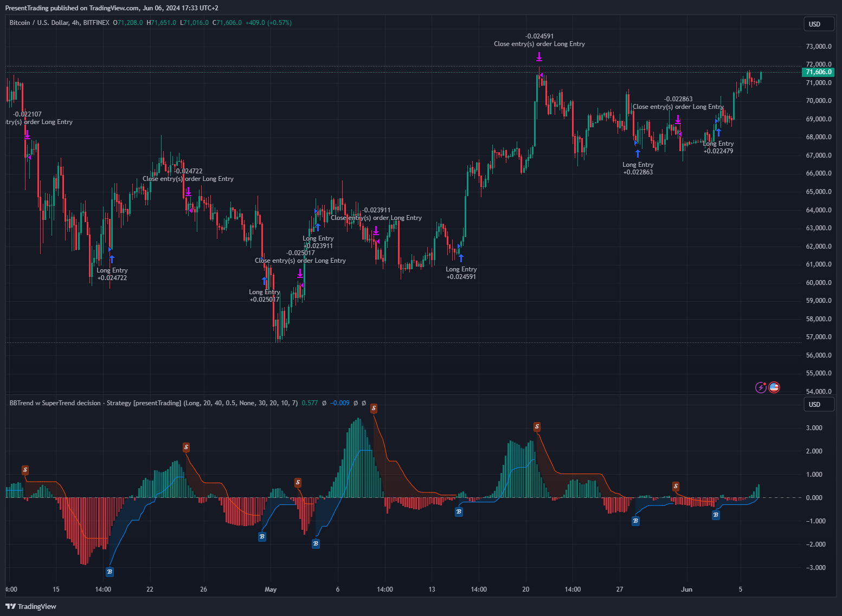Open the USD currency selector in the BBTrend pane
Screen dimensions: 842x616
coord(819,405)
